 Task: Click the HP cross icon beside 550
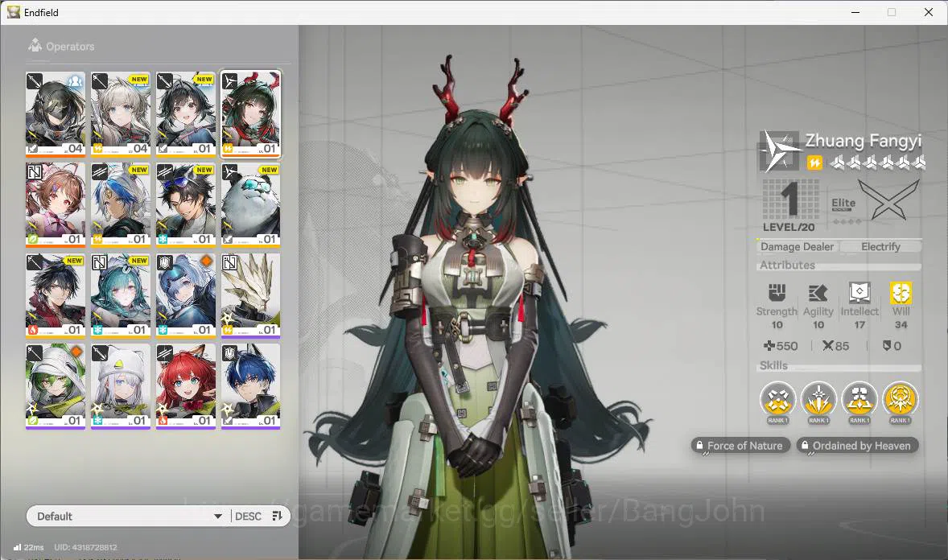tap(769, 346)
